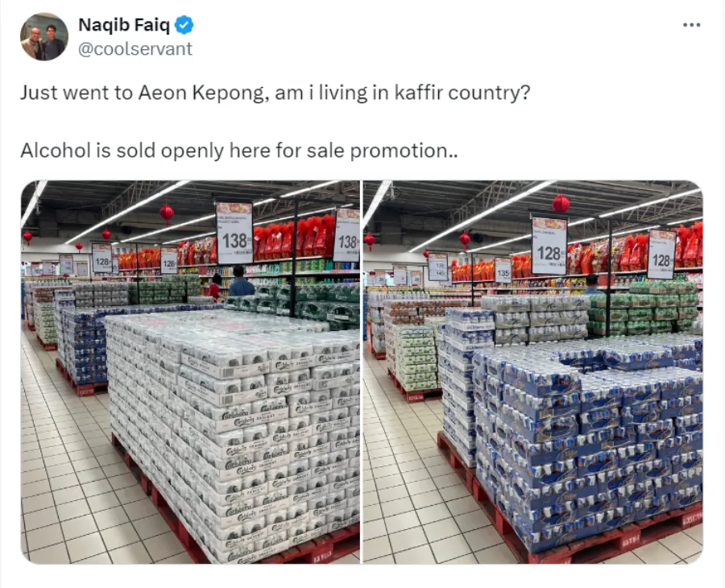Click the Naqib Faiq display name
This screenshot has width=725, height=588.
[x=124, y=26]
